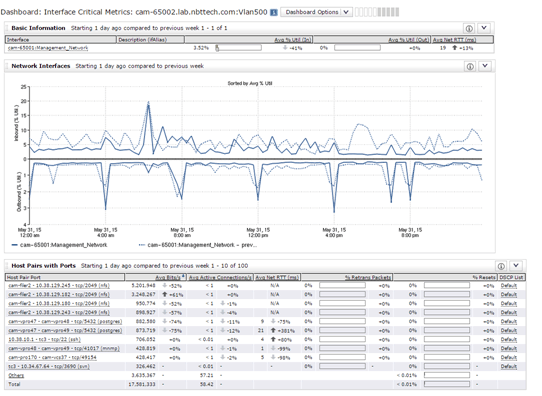
Task: Open info for Basic Information panel
Action: [x=469, y=28]
